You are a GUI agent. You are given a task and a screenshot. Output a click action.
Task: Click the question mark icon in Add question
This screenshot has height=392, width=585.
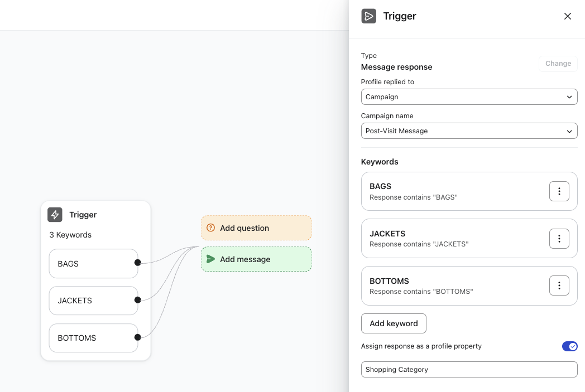click(210, 228)
